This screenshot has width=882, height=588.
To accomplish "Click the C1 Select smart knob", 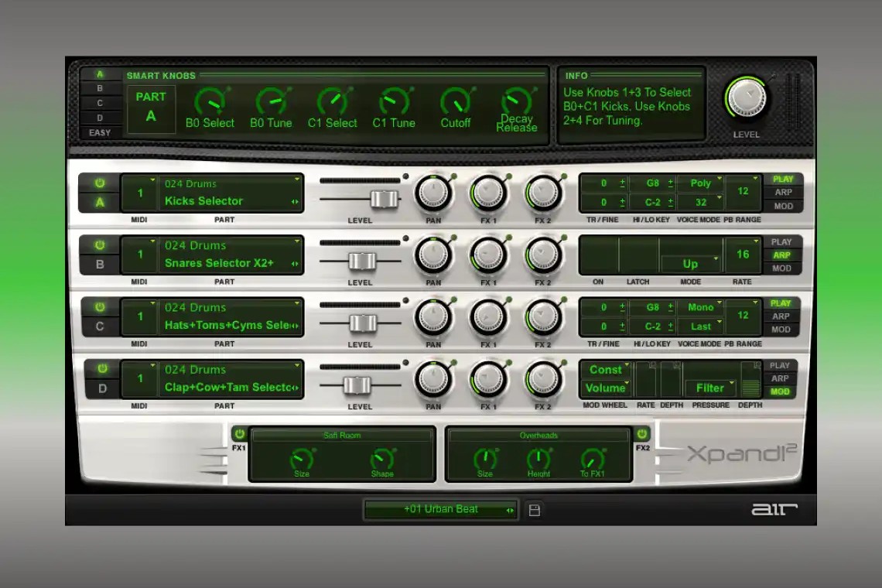I will pyautogui.click(x=332, y=102).
